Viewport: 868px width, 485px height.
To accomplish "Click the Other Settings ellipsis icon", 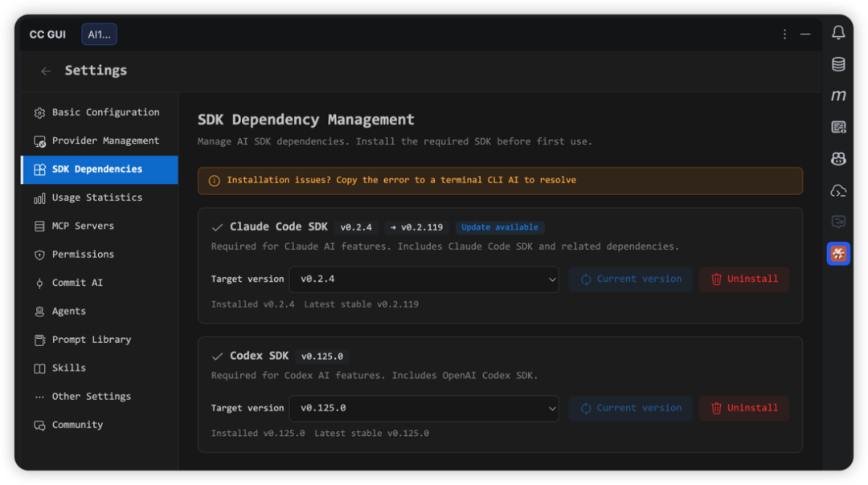I will [39, 397].
